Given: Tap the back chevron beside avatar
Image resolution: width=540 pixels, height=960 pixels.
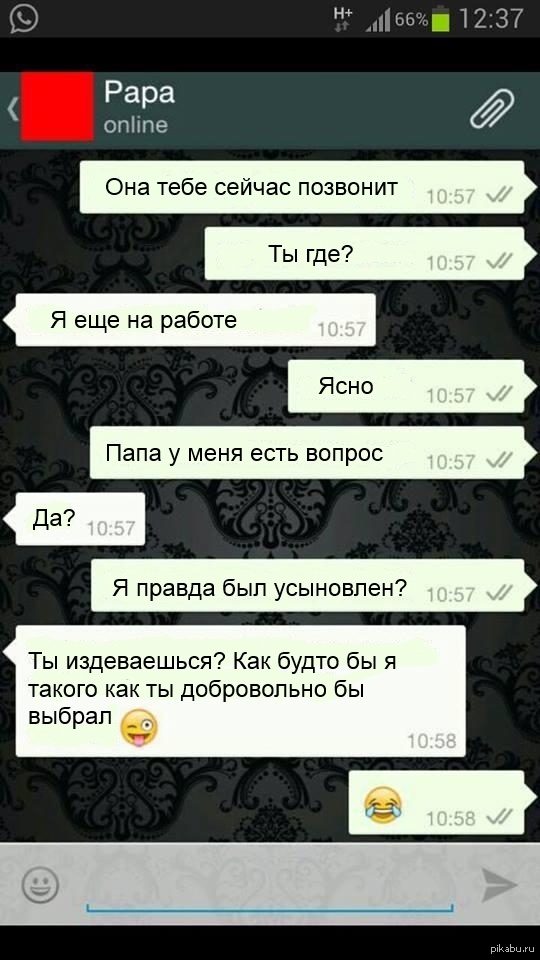Looking at the screenshot, I should [12, 109].
